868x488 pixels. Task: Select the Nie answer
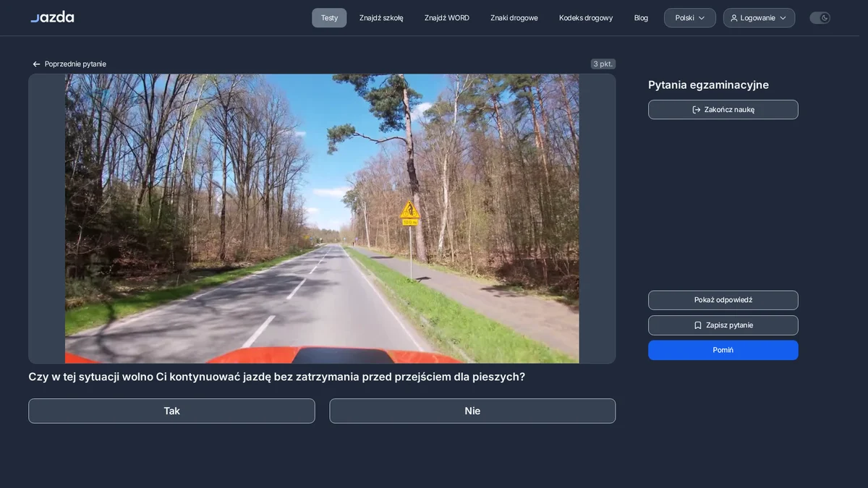(x=472, y=411)
